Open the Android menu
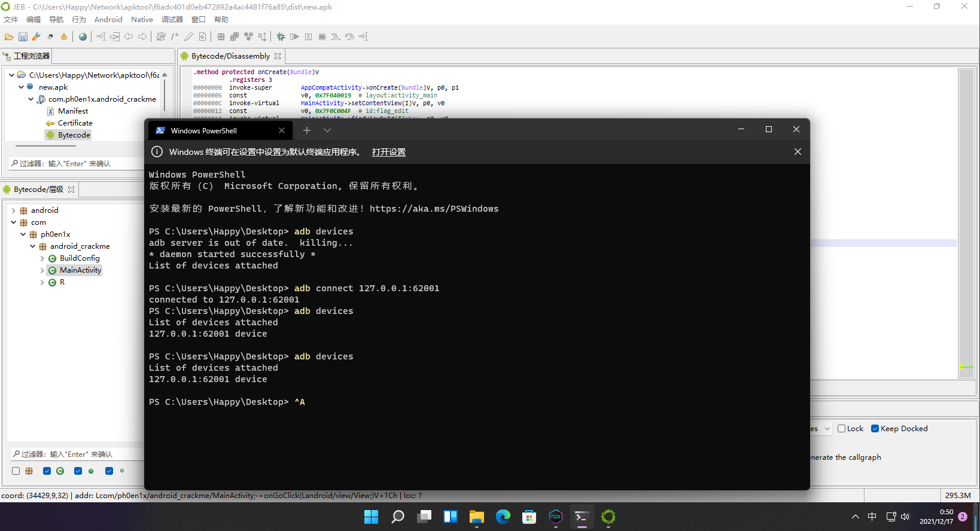Image resolution: width=980 pixels, height=531 pixels. pyautogui.click(x=108, y=20)
